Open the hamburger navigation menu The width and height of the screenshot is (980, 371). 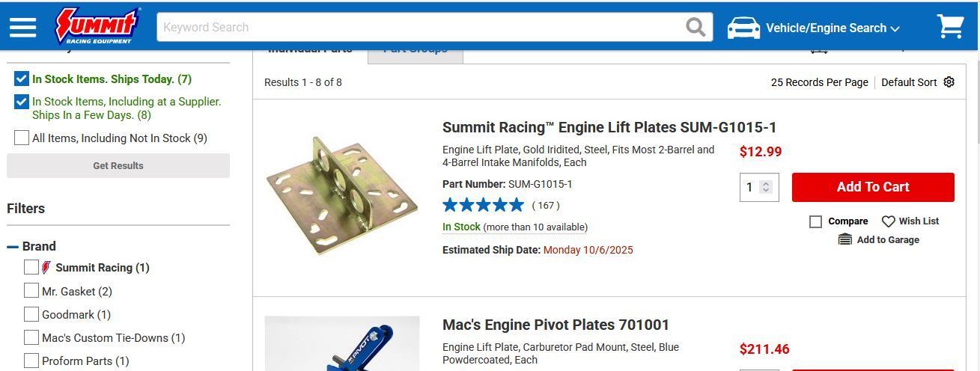[22, 28]
